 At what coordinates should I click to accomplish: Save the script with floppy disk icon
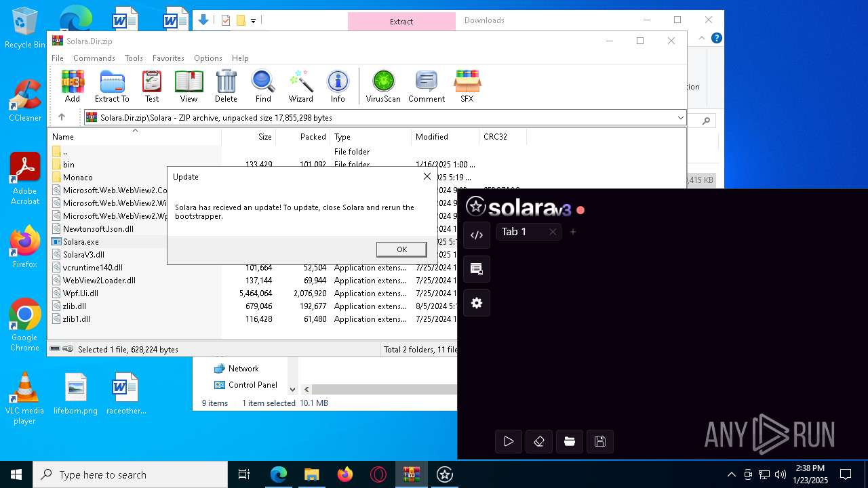pyautogui.click(x=600, y=441)
